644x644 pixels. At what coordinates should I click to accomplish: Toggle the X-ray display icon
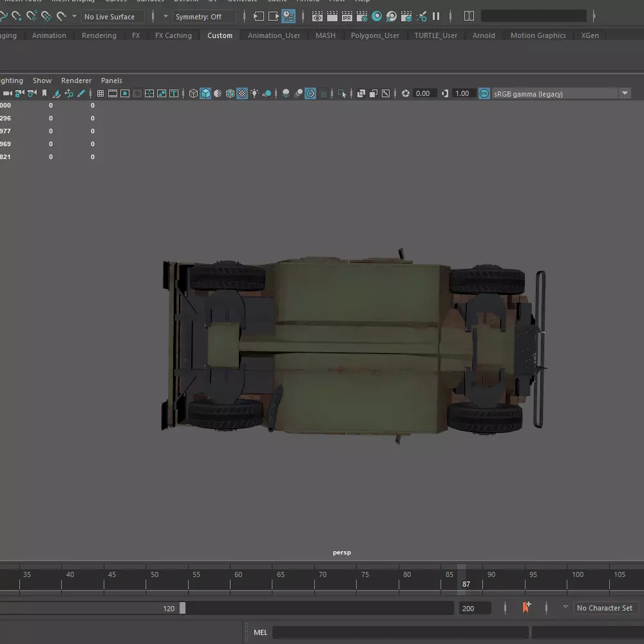tap(361, 93)
